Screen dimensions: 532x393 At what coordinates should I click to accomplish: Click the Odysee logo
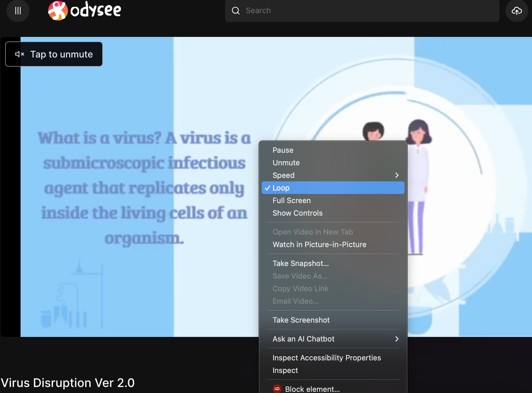tap(85, 11)
